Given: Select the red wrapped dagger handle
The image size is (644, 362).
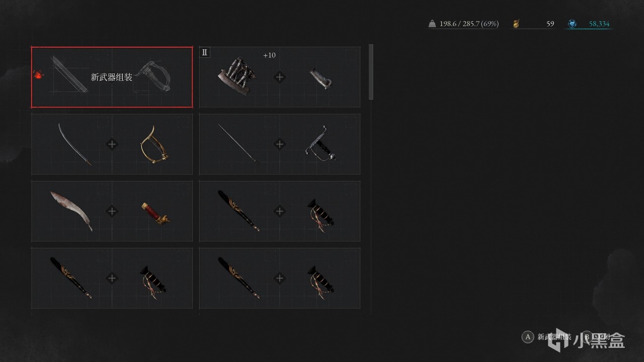Looking at the screenshot, I should pyautogui.click(x=155, y=213).
